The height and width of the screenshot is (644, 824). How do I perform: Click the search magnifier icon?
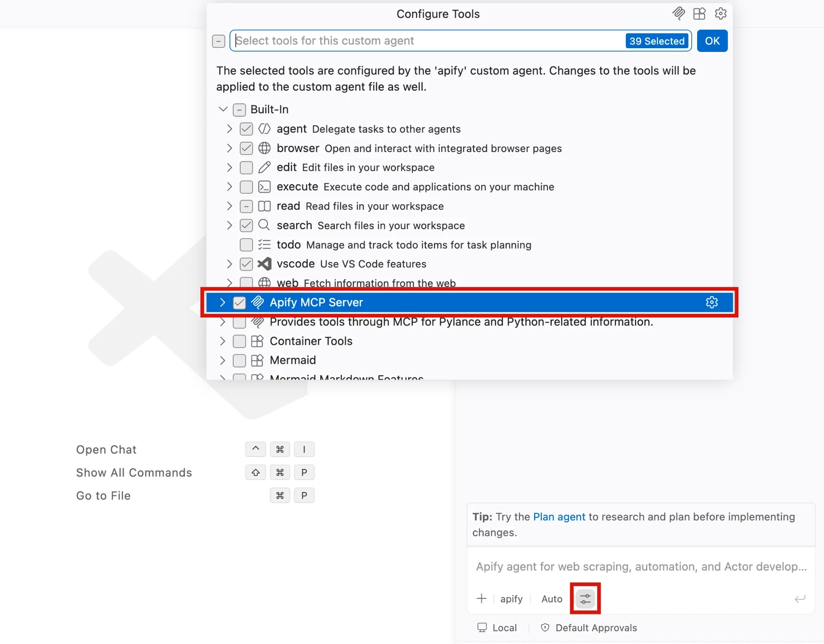click(264, 225)
